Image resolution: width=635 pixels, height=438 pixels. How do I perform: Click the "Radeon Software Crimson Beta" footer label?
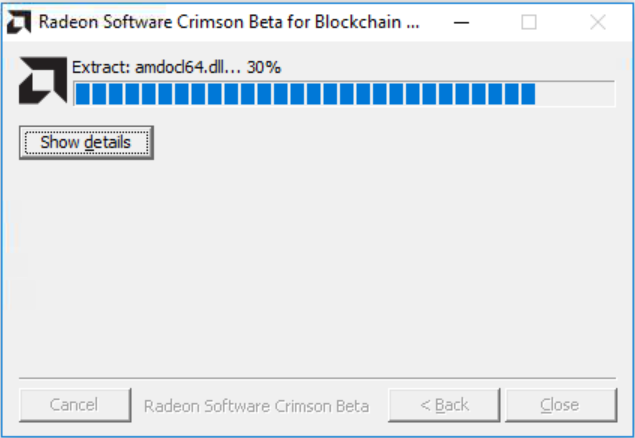(x=257, y=405)
